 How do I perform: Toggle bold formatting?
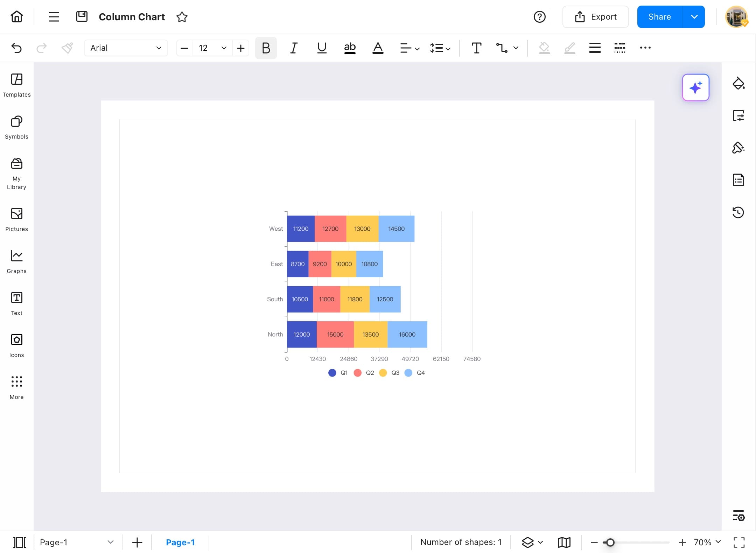point(265,48)
